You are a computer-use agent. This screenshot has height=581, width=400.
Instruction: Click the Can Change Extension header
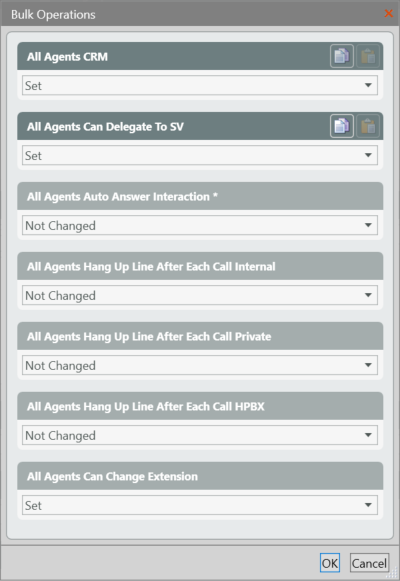pyautogui.click(x=200, y=476)
